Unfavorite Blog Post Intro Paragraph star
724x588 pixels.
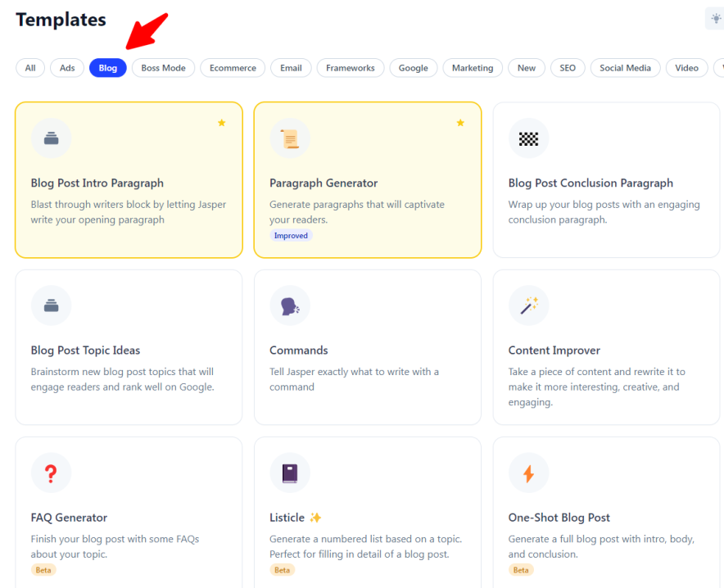(221, 123)
